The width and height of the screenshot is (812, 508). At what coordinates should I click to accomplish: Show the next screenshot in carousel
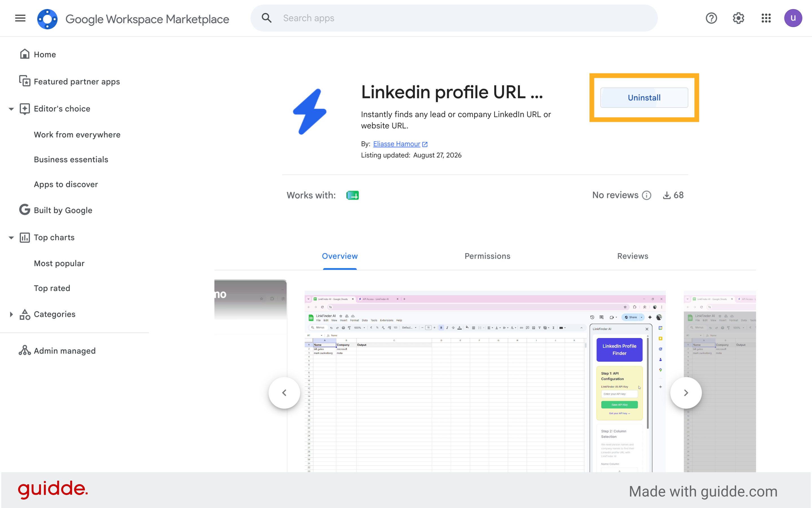click(x=686, y=393)
